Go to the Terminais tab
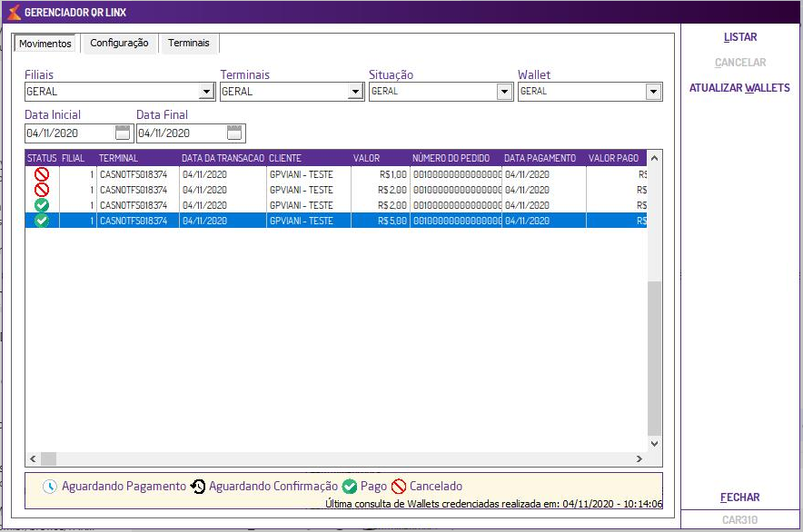The height and width of the screenshot is (532, 803). point(188,43)
